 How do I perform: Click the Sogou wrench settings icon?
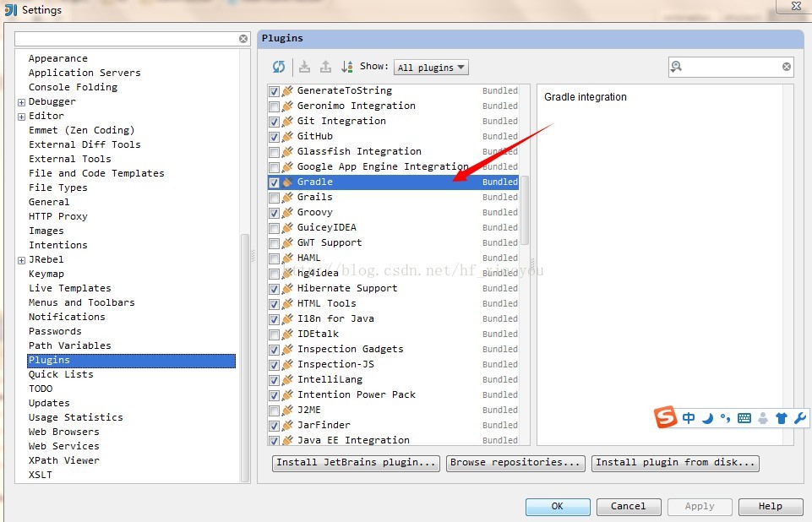coord(801,417)
